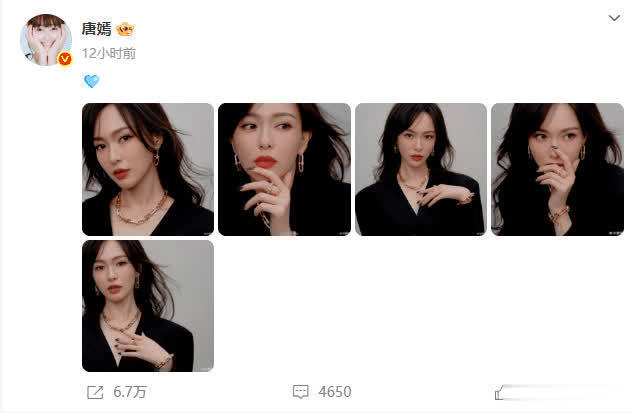Open third photo with hand on chest
The height and width of the screenshot is (413, 633).
421,169
